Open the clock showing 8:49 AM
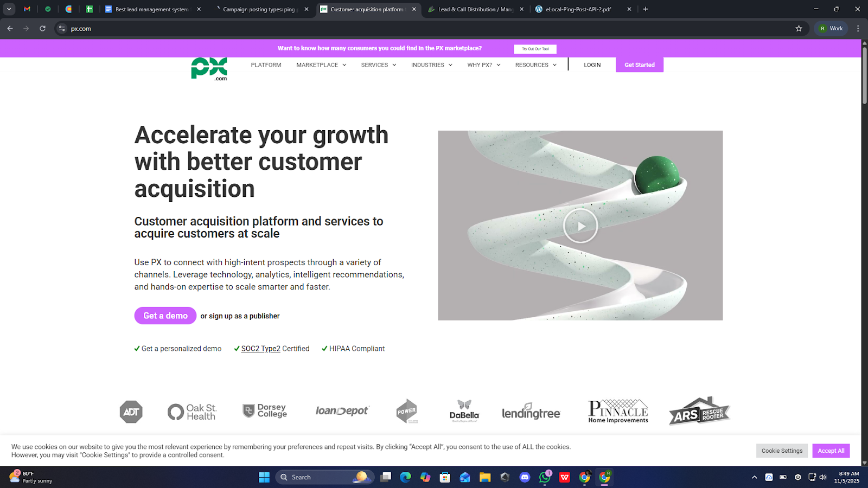 pyautogui.click(x=847, y=477)
